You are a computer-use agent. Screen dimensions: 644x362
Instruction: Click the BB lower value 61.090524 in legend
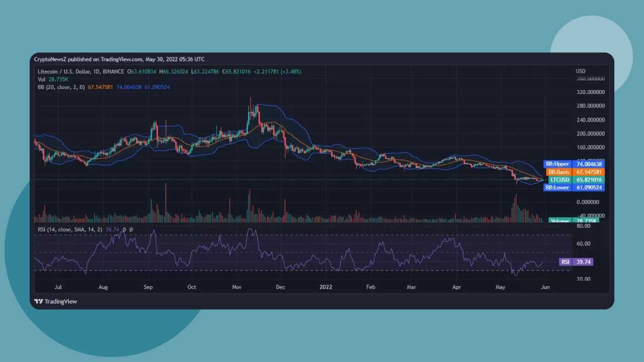tap(156, 87)
